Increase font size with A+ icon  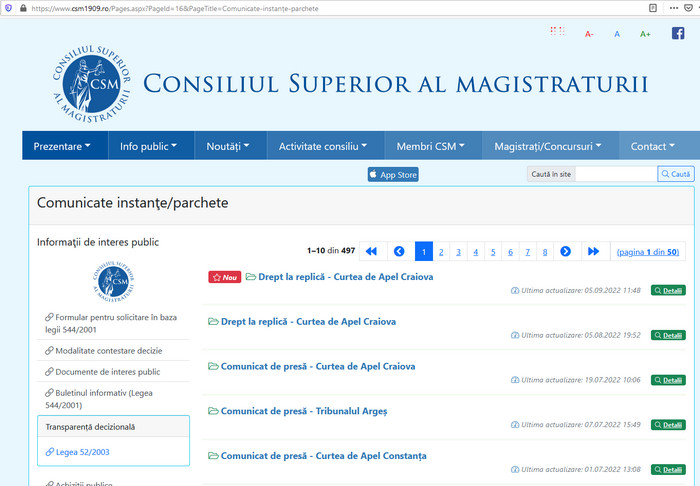pos(645,34)
